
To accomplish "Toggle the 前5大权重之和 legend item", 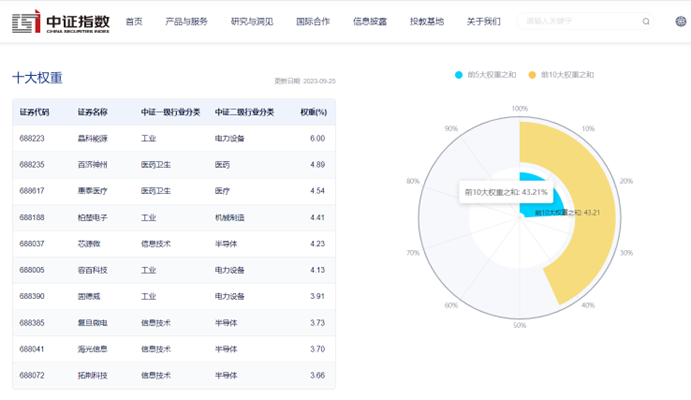I will [485, 75].
